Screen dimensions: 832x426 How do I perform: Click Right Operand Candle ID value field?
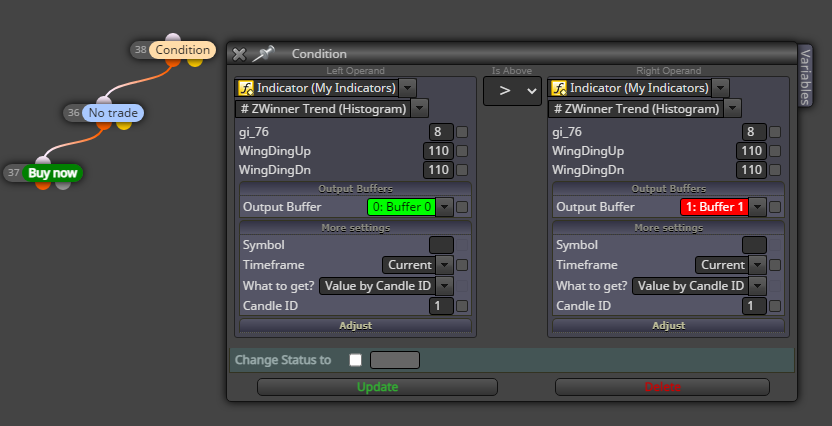[x=755, y=306]
